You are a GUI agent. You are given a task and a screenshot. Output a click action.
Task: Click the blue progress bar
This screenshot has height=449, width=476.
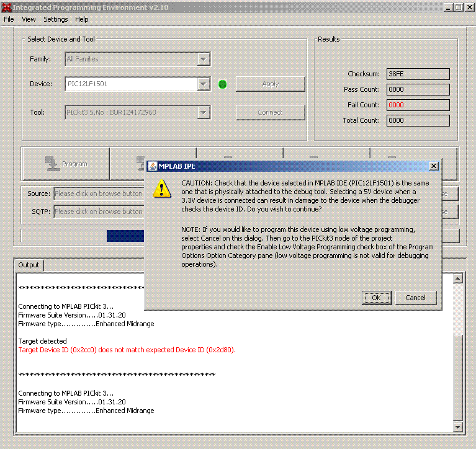click(125, 236)
